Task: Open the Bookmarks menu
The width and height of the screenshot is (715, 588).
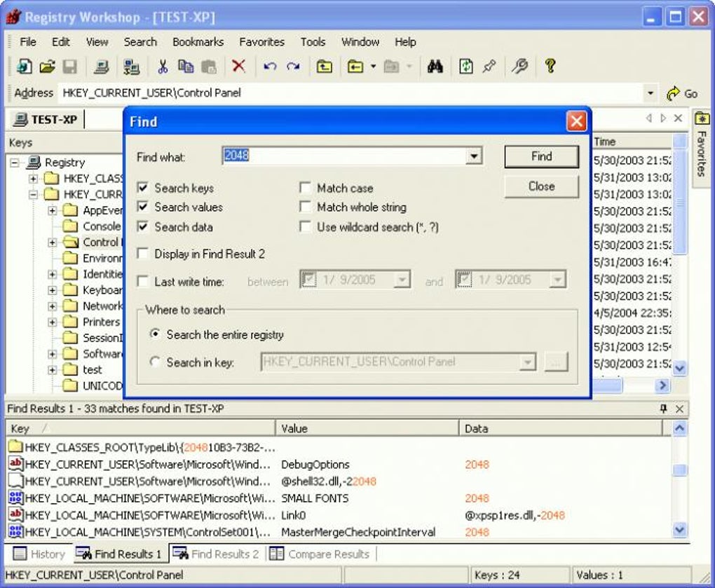Action: point(198,42)
